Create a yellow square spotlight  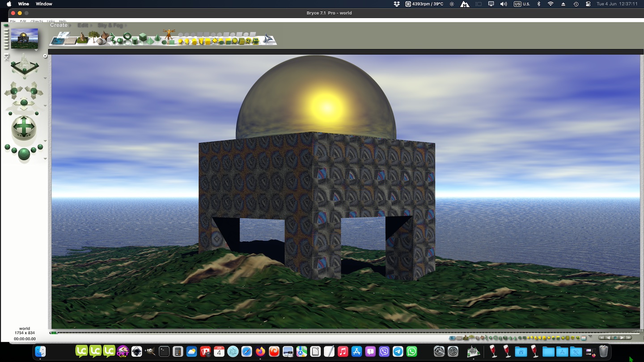pyautogui.click(x=201, y=41)
